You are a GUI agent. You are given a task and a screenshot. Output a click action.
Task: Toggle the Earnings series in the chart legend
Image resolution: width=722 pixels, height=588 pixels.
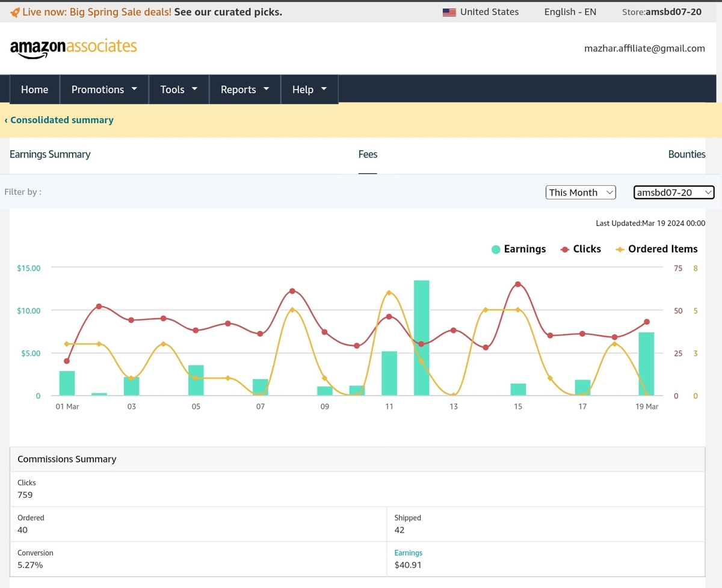[519, 249]
